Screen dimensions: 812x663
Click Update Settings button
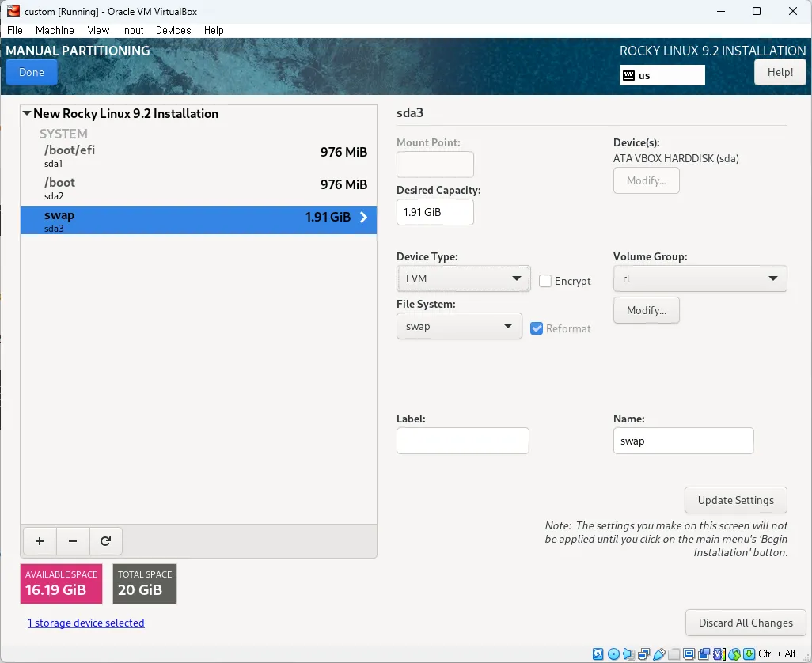[x=735, y=500]
